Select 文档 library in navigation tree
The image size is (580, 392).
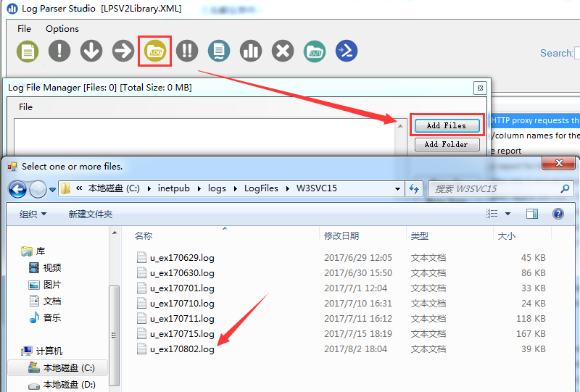pyautogui.click(x=45, y=301)
